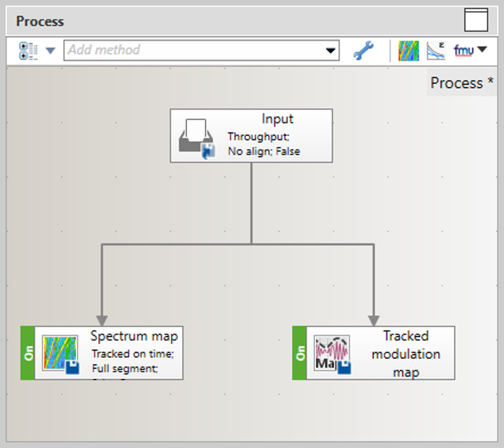504x448 pixels.
Task: Maximize the Process panel with square button
Action: coord(476,21)
